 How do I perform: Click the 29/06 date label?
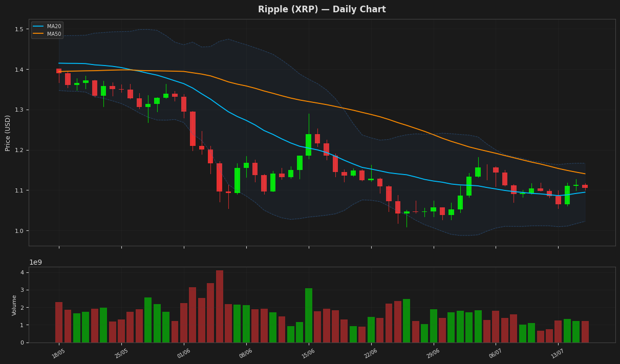pos(433,354)
